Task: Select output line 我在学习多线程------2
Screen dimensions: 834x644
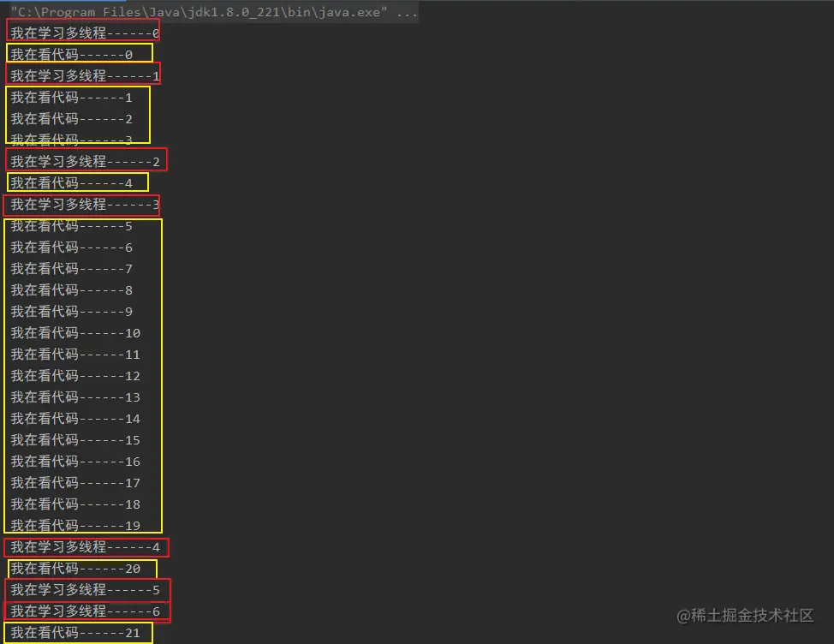Action: 85,162
